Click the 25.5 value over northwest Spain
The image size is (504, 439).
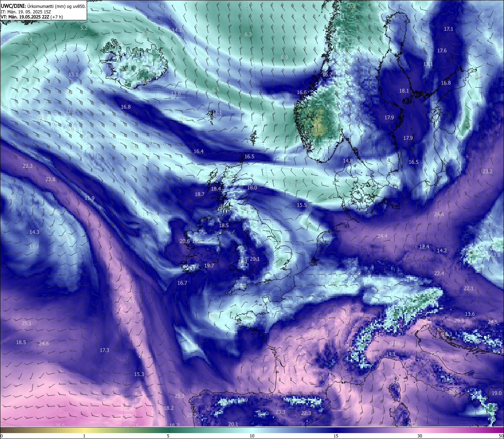(x=192, y=415)
